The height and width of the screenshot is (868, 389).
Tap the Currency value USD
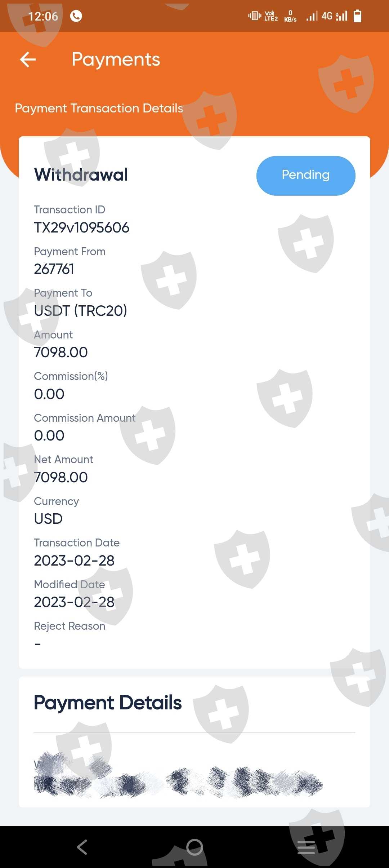tap(48, 519)
